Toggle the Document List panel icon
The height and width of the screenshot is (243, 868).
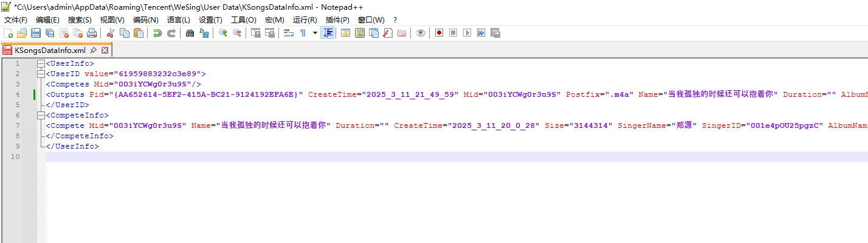[x=374, y=33]
